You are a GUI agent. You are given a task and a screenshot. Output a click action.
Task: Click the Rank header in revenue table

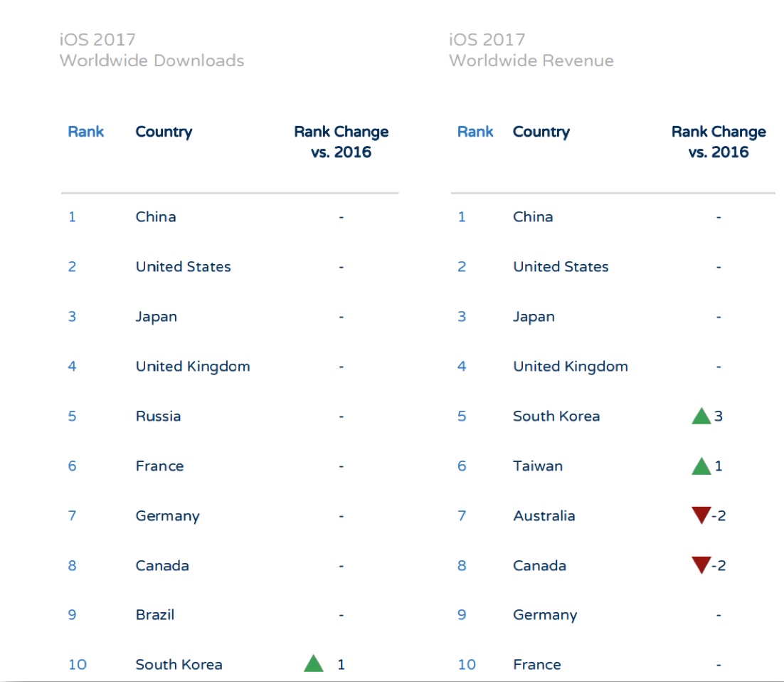click(x=475, y=132)
